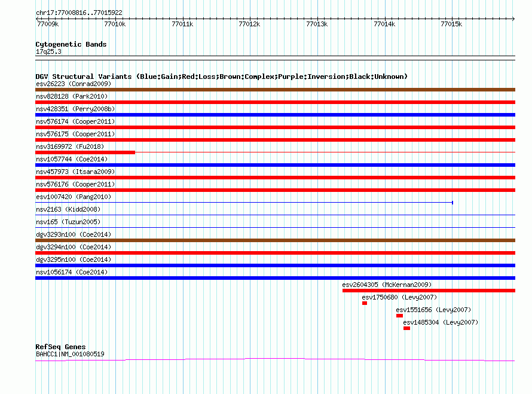Click the DGV Structural Variants track heading
The width and height of the screenshot is (532, 394).
(221, 77)
